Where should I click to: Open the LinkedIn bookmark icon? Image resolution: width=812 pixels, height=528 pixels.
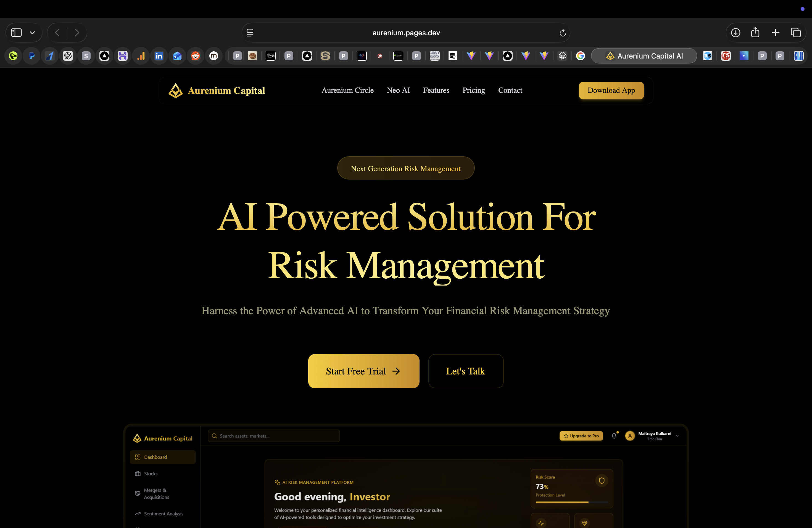pyautogui.click(x=159, y=56)
